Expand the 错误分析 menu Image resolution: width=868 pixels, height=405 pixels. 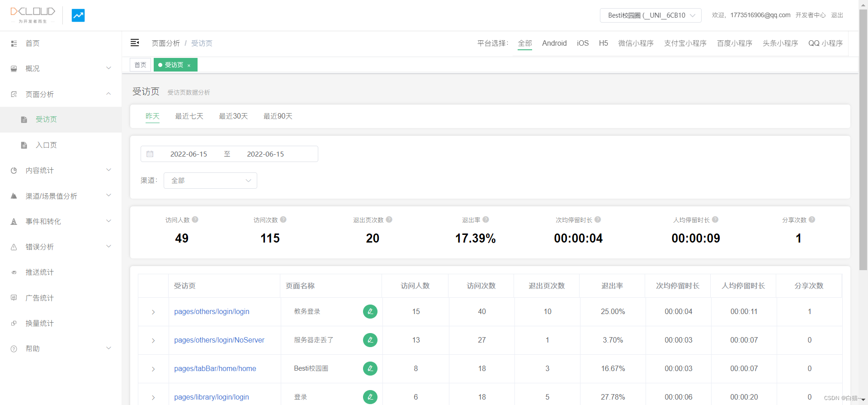[x=108, y=247]
